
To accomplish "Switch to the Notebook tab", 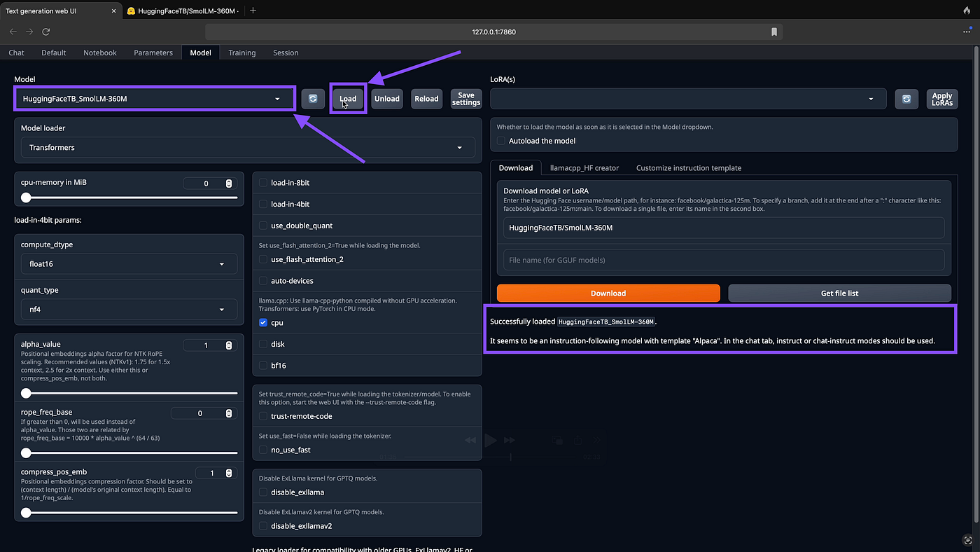I will coord(100,53).
